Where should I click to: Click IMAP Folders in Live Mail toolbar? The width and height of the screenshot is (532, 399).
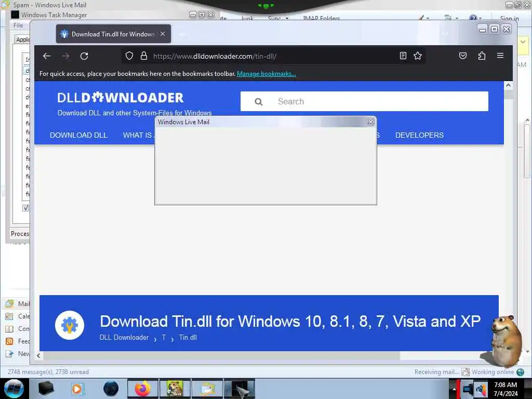pyautogui.click(x=321, y=18)
